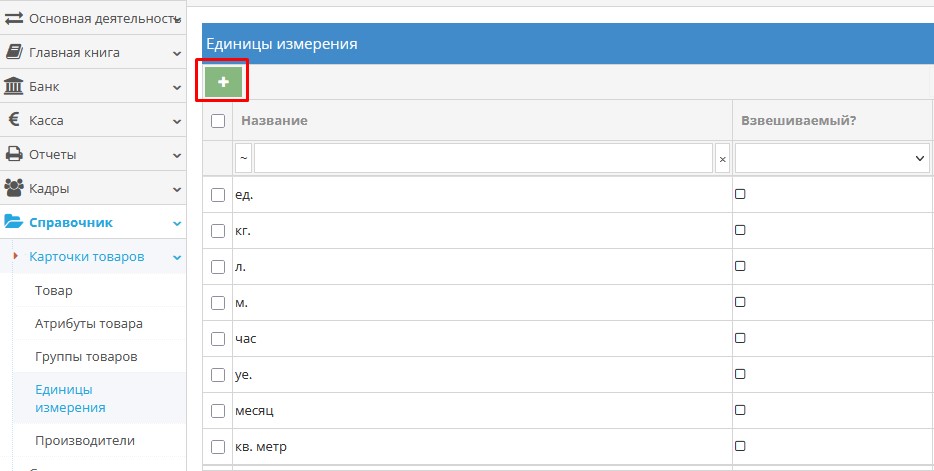Viewport: 934px width, 471px height.
Task: Click the green add unit plus button
Action: 222,81
